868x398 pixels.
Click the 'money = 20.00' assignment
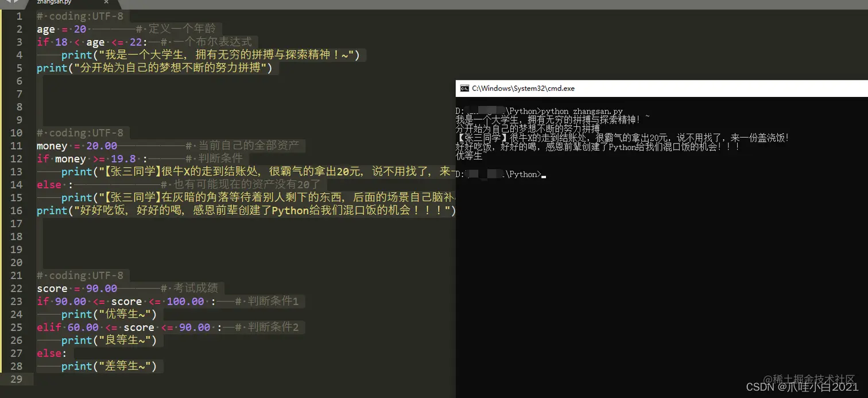click(77, 146)
